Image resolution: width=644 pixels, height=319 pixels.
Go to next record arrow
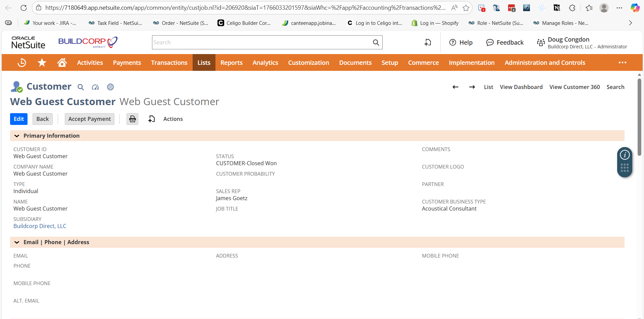coord(472,87)
